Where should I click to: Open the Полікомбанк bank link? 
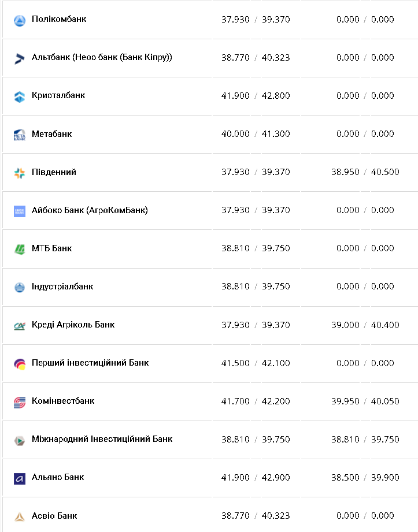(59, 19)
